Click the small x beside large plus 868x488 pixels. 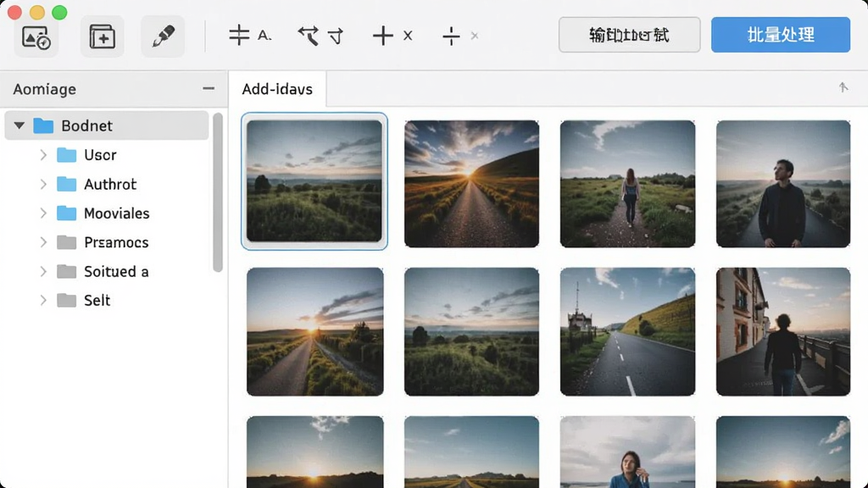click(x=408, y=36)
